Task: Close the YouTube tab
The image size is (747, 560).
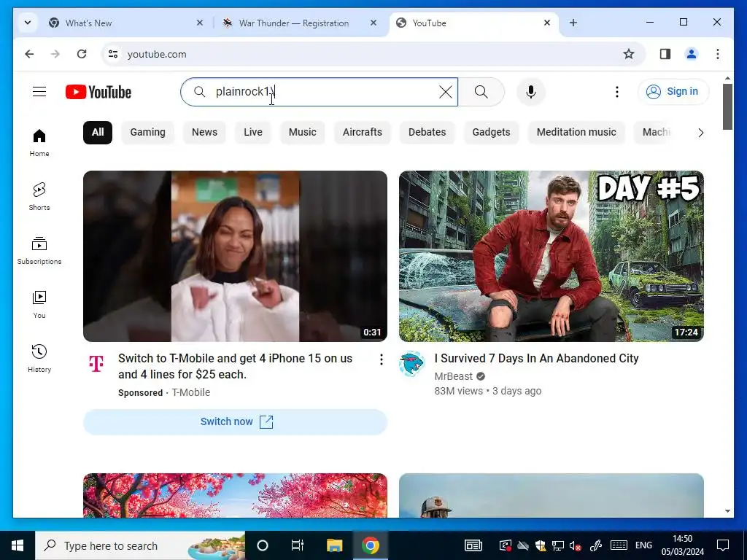Action: [x=547, y=23]
